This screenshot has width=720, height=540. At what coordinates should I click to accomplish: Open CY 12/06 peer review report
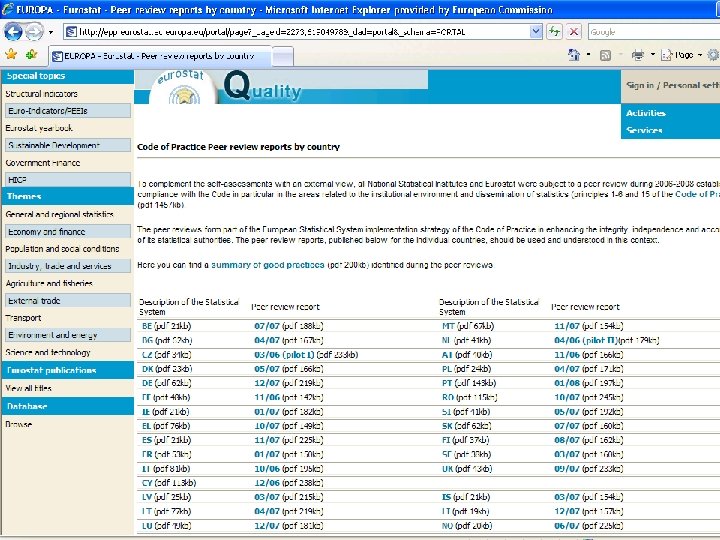click(267, 483)
